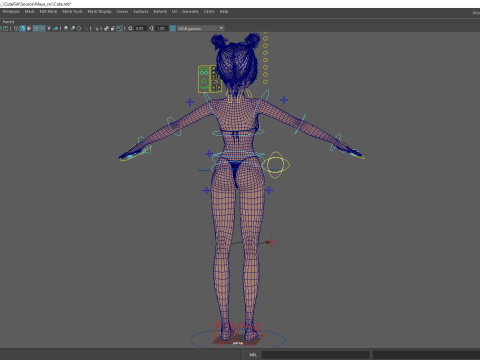Select the large root circle control
The width and height of the screenshot is (480, 360).
tap(238, 339)
